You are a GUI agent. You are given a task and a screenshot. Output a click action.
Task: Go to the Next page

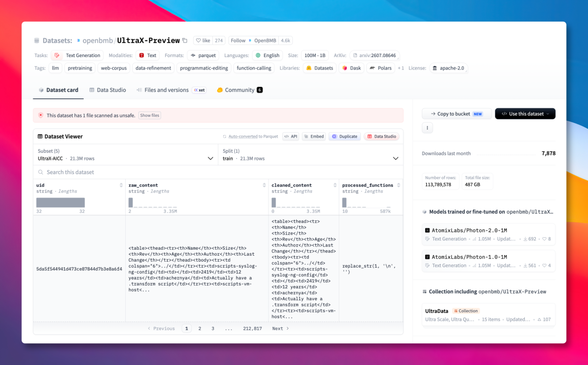[280, 329]
